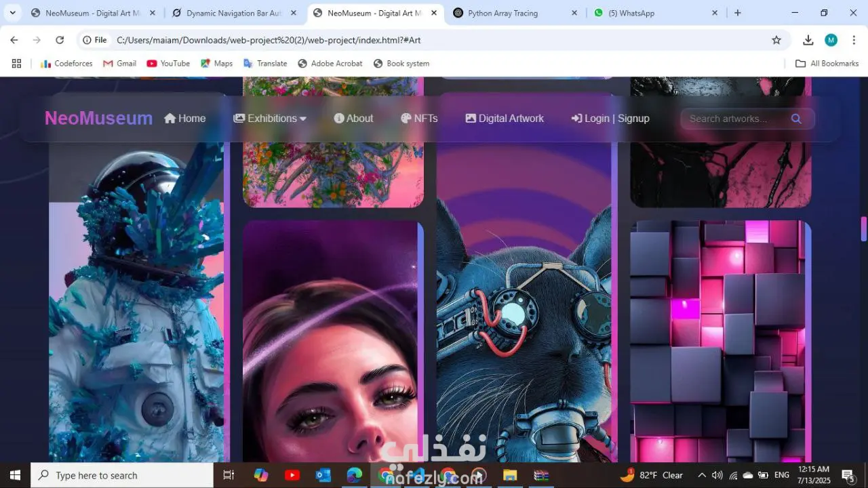Open the Chrome profile avatar M
Image resolution: width=868 pixels, height=488 pixels.
pos(831,40)
